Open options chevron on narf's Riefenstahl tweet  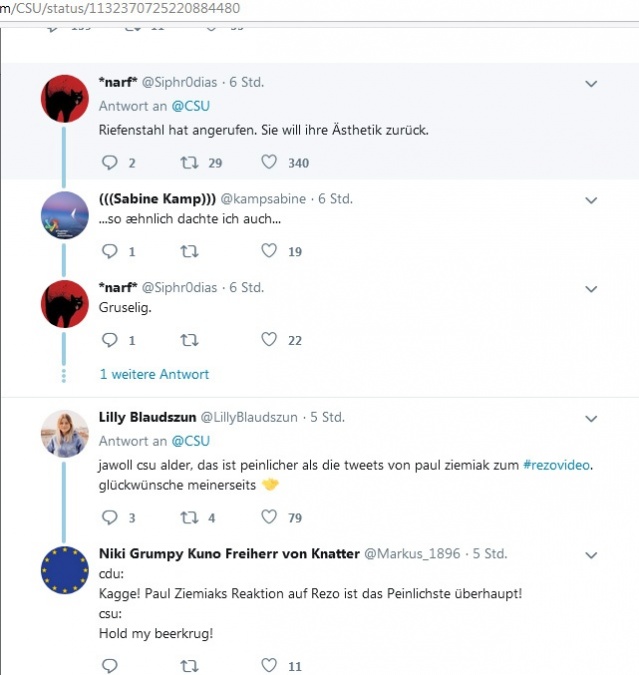[591, 83]
